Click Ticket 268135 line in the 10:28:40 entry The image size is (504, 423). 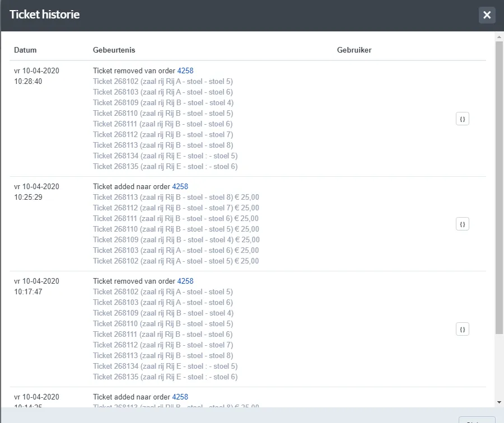(165, 166)
